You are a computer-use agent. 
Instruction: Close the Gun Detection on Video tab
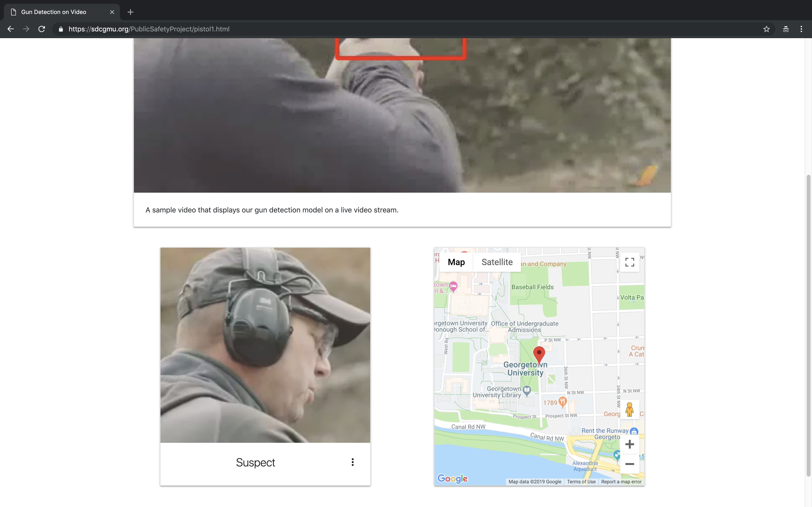pos(112,12)
